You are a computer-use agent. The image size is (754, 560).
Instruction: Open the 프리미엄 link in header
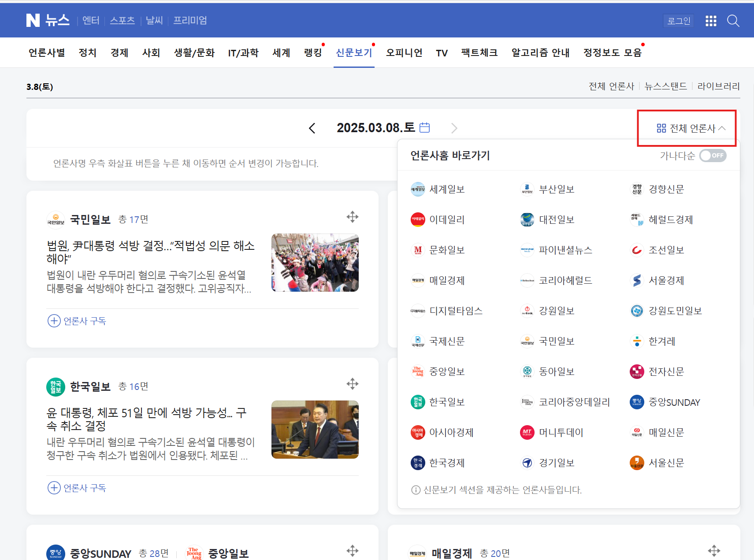click(x=190, y=21)
